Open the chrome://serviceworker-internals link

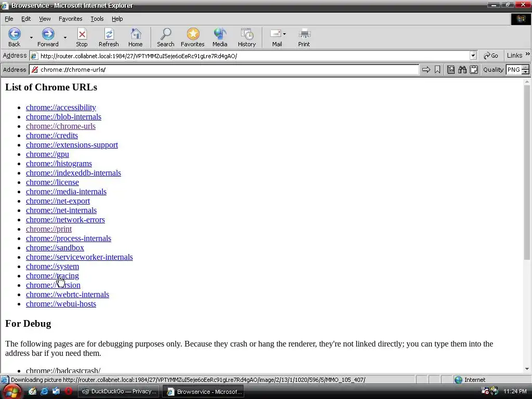79,257
